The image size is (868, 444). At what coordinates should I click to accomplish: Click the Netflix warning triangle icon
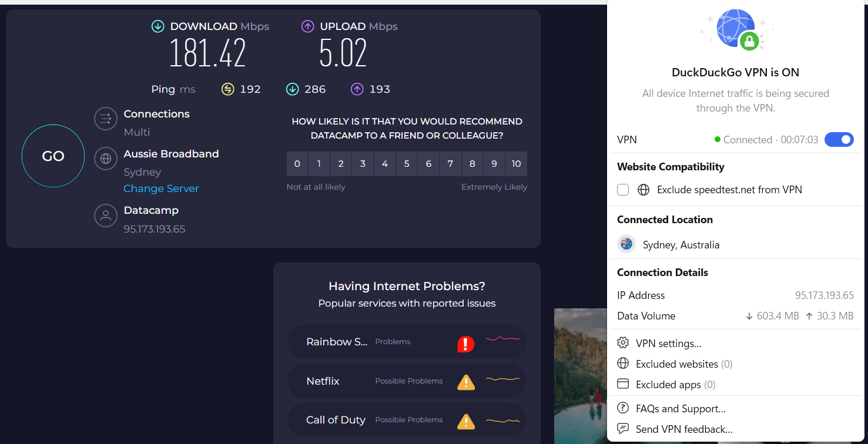[465, 381]
